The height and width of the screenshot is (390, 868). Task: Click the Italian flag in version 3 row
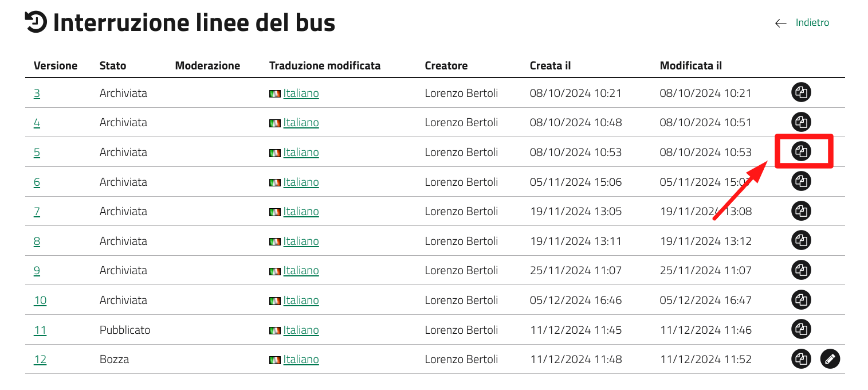(x=275, y=93)
